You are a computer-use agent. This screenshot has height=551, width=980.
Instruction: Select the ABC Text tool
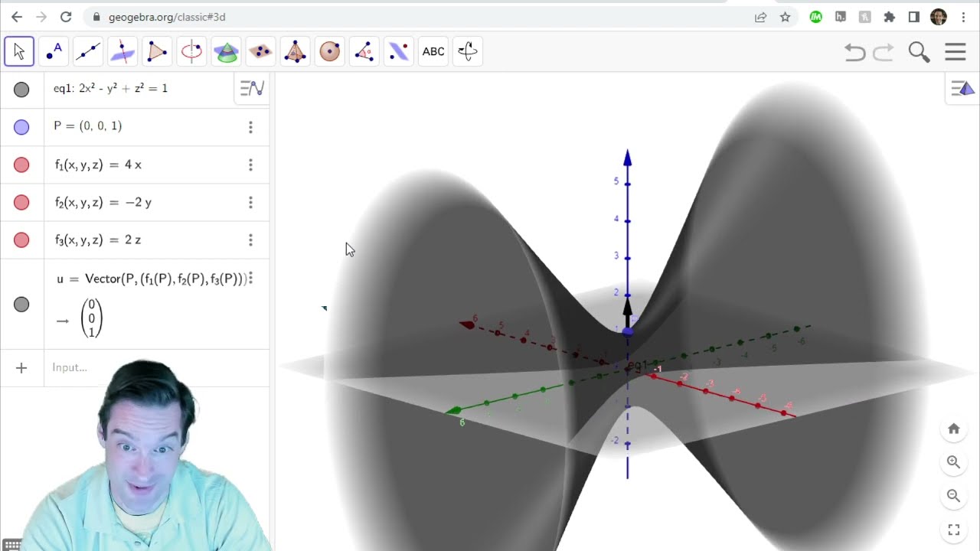point(433,51)
